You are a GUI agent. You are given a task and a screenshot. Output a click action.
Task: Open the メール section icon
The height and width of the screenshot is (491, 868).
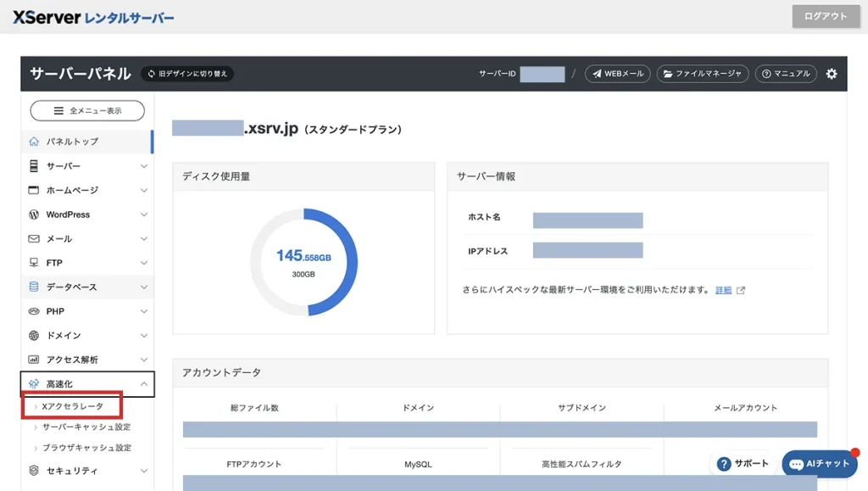pos(35,239)
